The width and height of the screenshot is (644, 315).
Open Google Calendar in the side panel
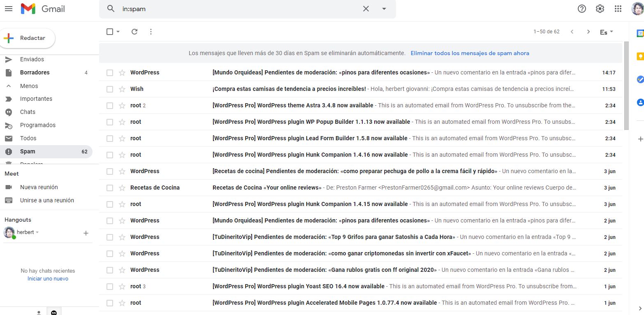point(640,33)
